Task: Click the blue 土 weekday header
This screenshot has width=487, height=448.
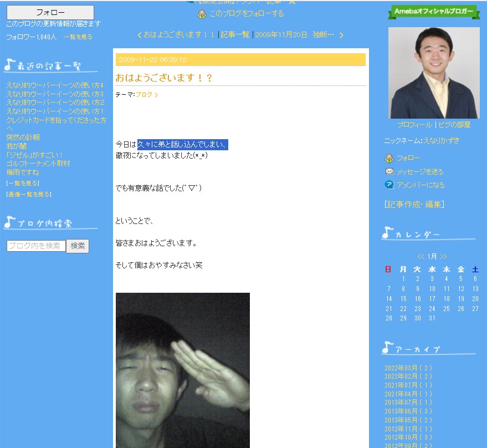Action: coord(475,269)
